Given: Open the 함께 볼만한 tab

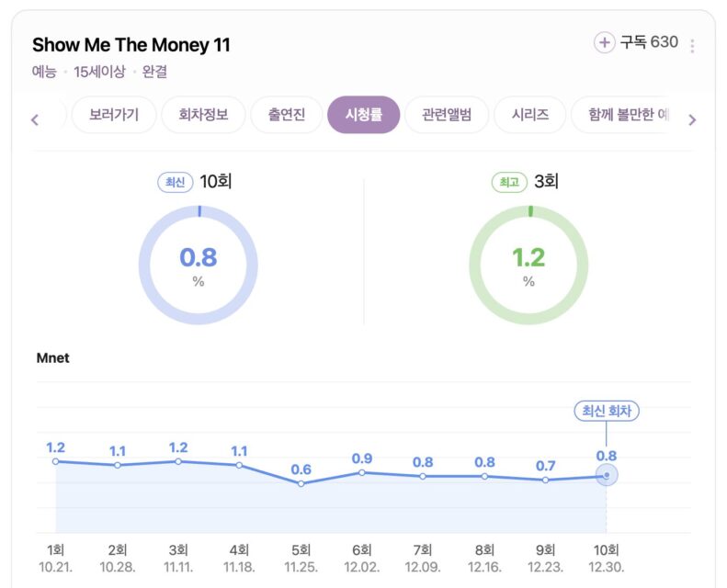Looking at the screenshot, I should click(x=620, y=115).
